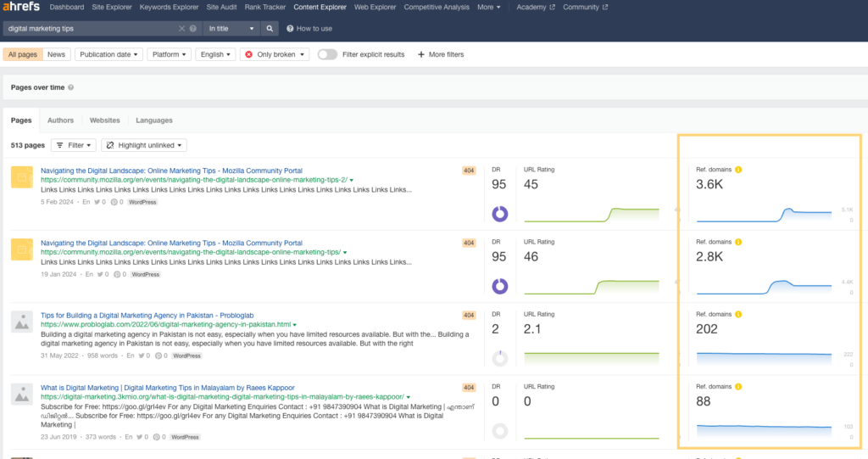Click the search magnifier button
Viewport: 868px width, 459px height.
[270, 28]
